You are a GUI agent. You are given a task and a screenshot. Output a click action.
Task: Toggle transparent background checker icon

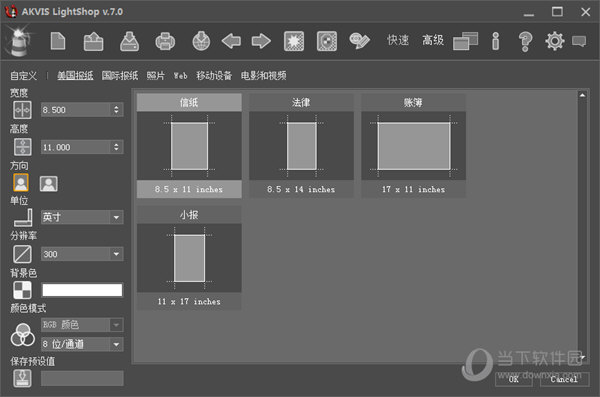click(x=23, y=290)
